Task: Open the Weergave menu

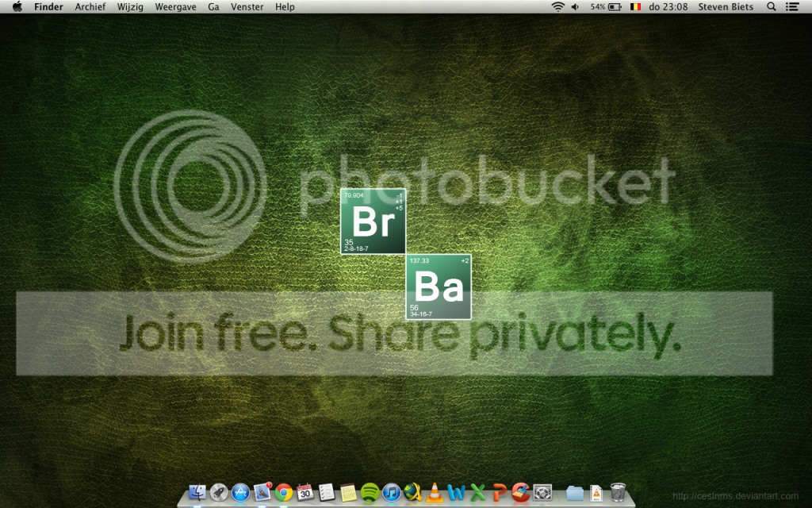Action: [175, 6]
